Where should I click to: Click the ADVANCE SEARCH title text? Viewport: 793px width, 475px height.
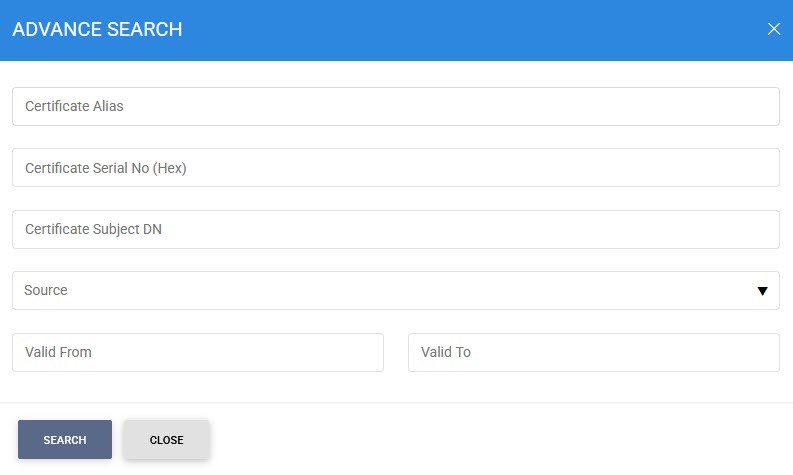click(x=97, y=30)
